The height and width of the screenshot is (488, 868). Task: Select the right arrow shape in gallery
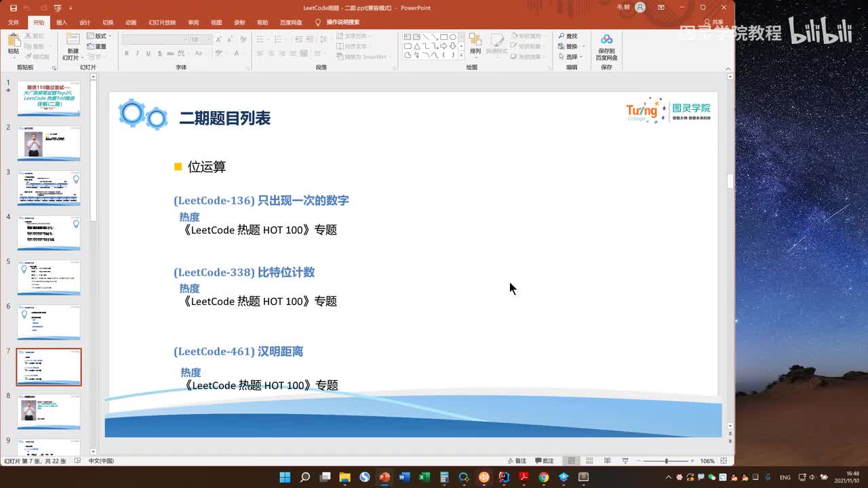tap(443, 46)
